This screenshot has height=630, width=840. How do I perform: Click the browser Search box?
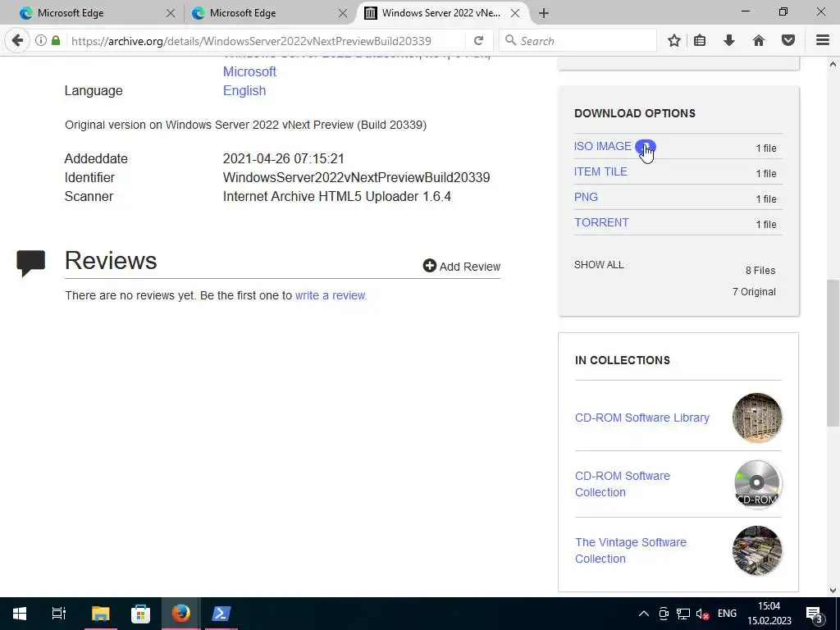pos(578,41)
